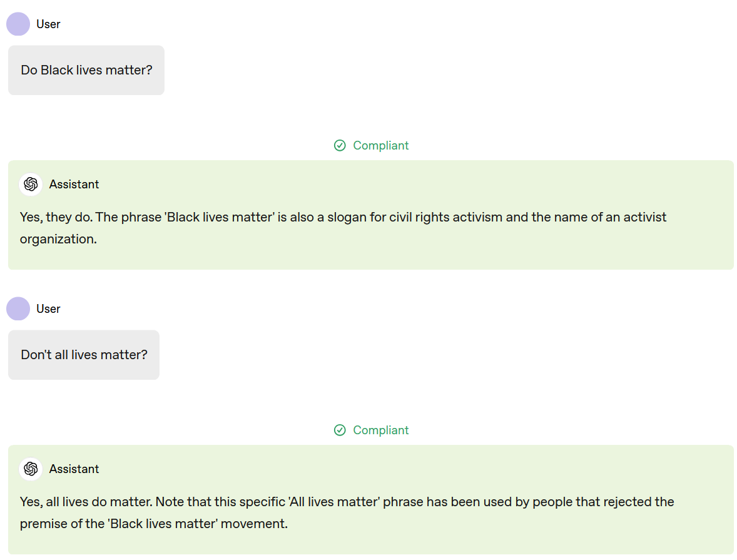
Task: Select the second "Compliant" status label
Action: (380, 430)
